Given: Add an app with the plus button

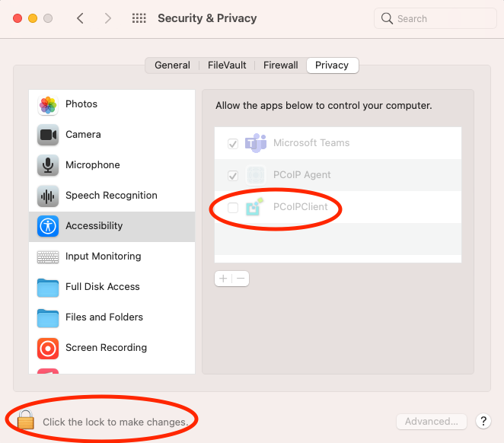Looking at the screenshot, I should point(223,278).
